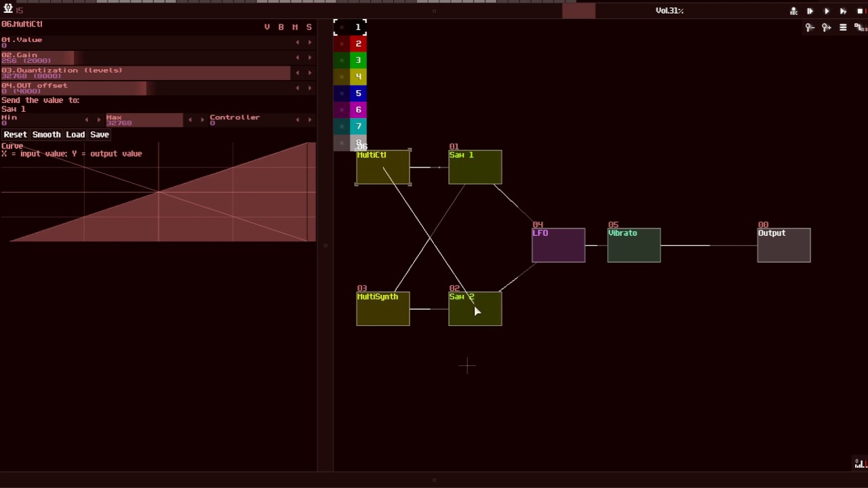
Task: Click the bottom-right corner status icon
Action: tap(860, 464)
